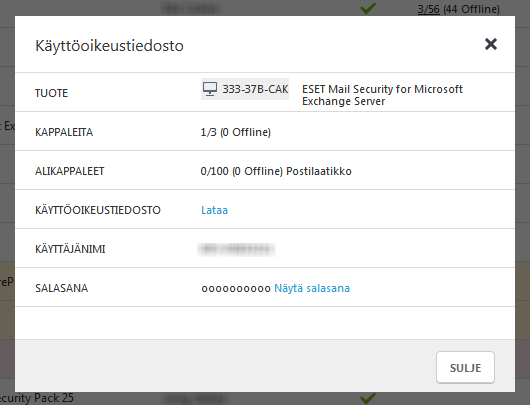Click the 1/3 (0 Offline) units value

(x=236, y=132)
